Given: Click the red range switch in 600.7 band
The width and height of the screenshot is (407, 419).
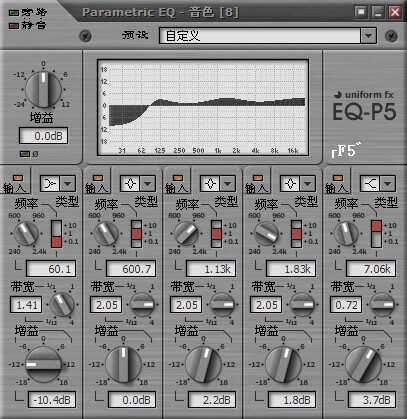Looking at the screenshot, I should click(x=136, y=234).
